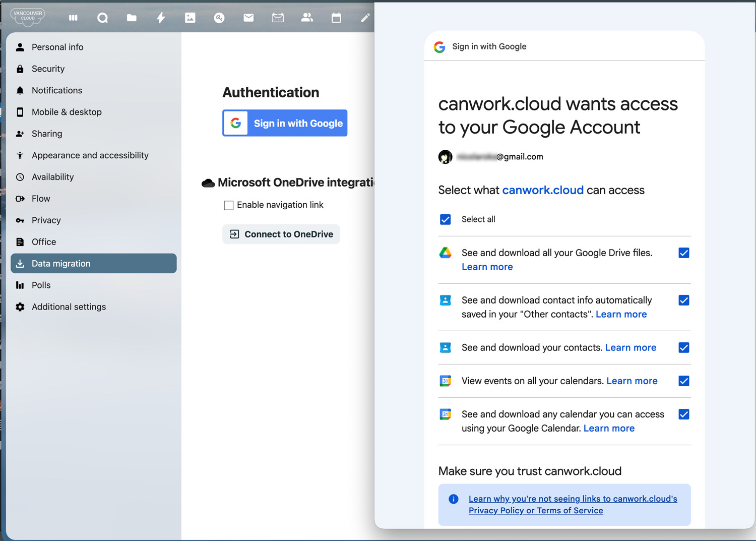Uncheck the Google Drive files permission
Screen dimensions: 756x541
[x=683, y=253]
